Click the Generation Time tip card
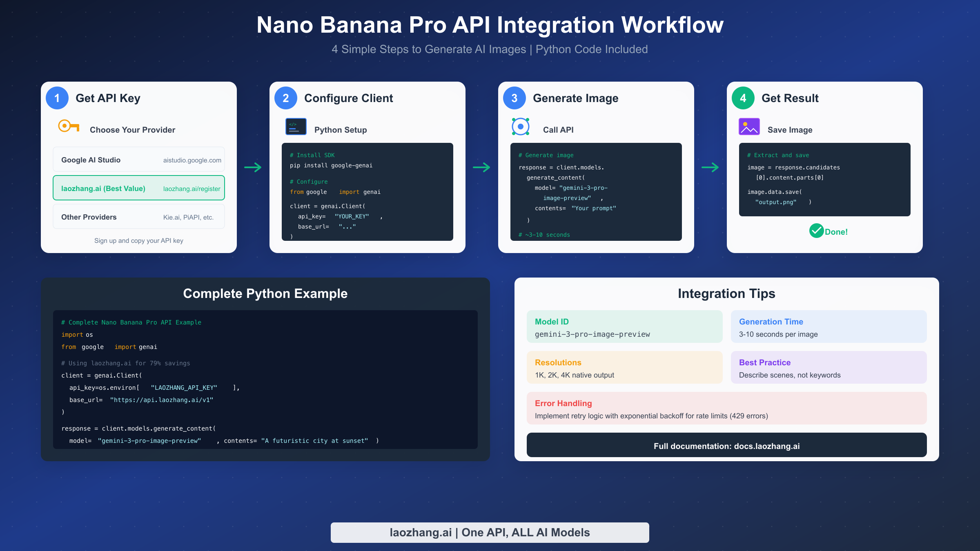This screenshot has height=551, width=980. [x=829, y=327]
